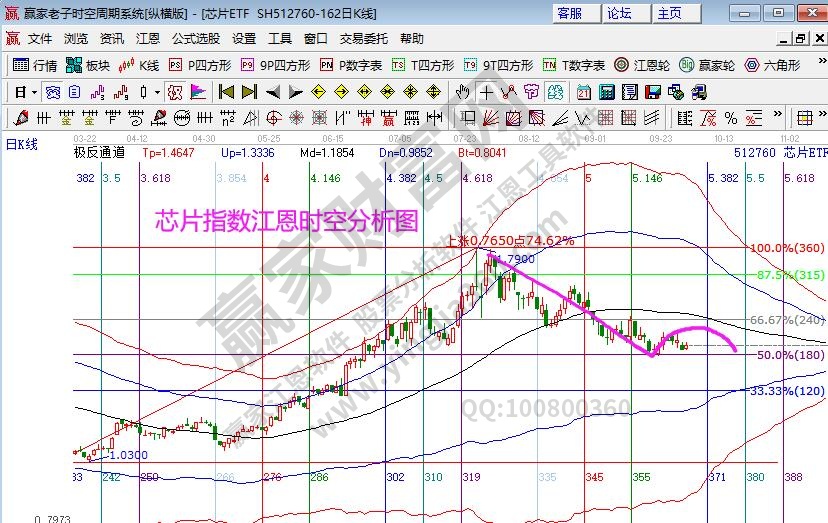This screenshot has width=828, height=523.
Task: Open the 行情 market quotes view
Action: coord(35,65)
